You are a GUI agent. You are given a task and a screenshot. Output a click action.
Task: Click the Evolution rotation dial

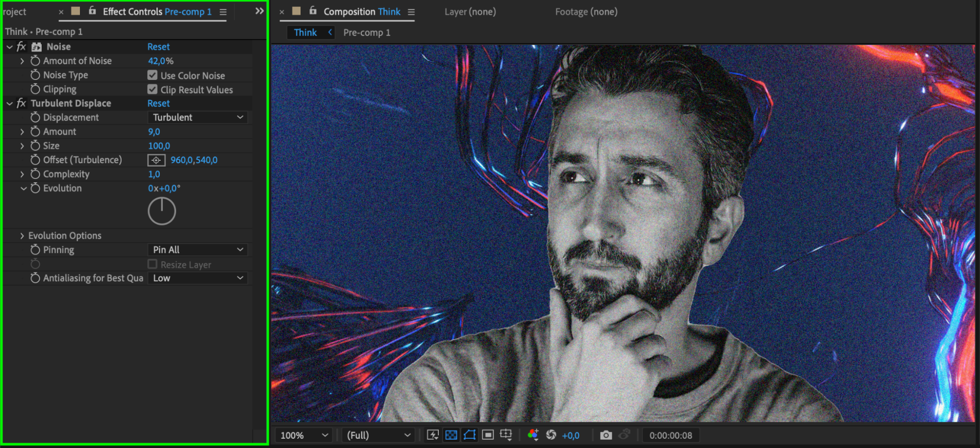tap(162, 211)
